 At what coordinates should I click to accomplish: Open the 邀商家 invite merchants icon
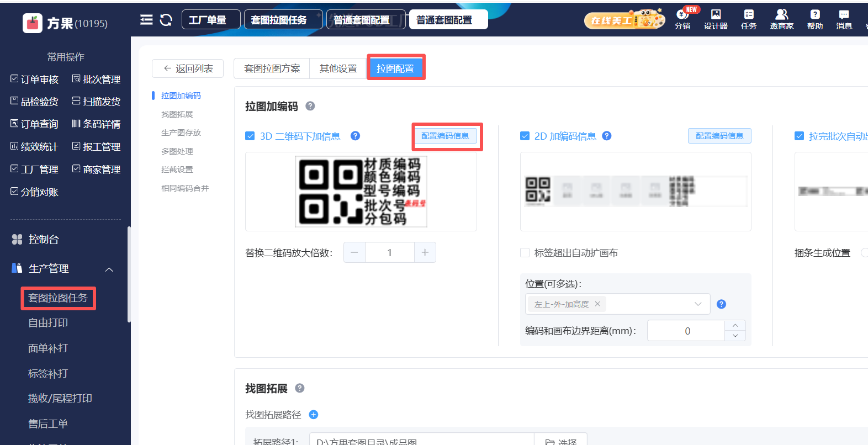[x=782, y=19]
